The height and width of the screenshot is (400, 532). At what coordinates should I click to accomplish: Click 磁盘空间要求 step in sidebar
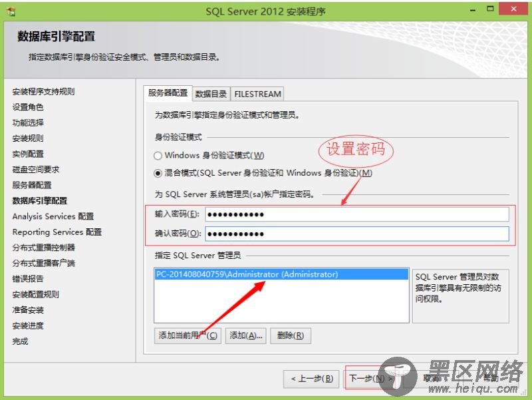pyautogui.click(x=36, y=170)
